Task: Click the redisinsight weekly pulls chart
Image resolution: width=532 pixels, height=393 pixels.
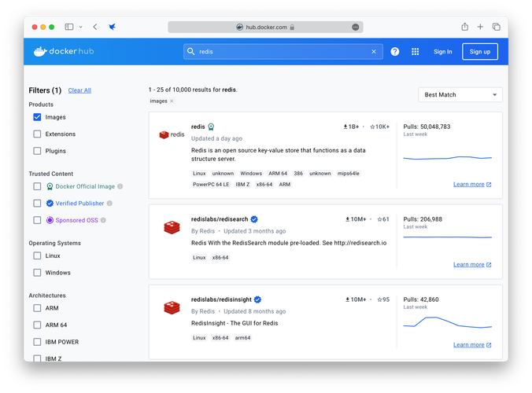Action: click(x=447, y=322)
